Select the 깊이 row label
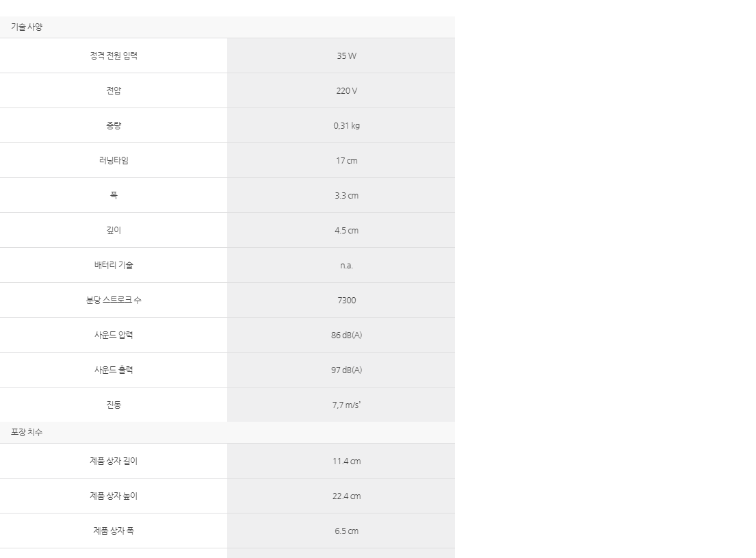 click(114, 230)
